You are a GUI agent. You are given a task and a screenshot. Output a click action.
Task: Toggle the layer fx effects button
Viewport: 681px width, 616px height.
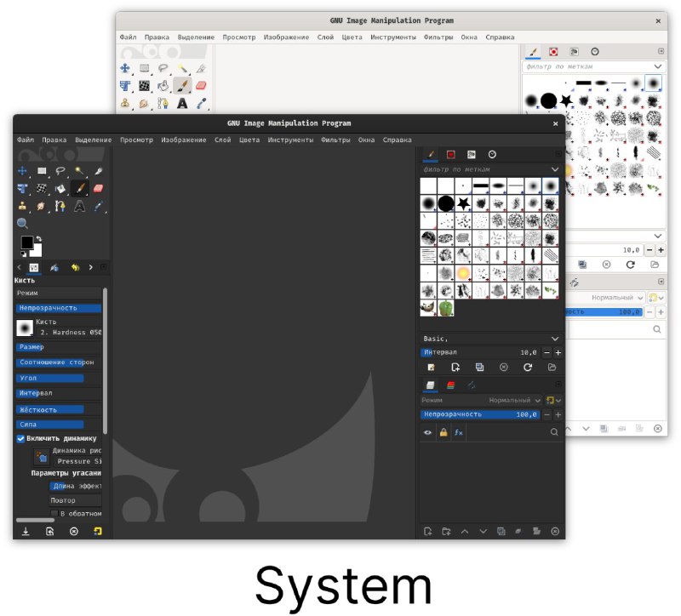tap(459, 432)
